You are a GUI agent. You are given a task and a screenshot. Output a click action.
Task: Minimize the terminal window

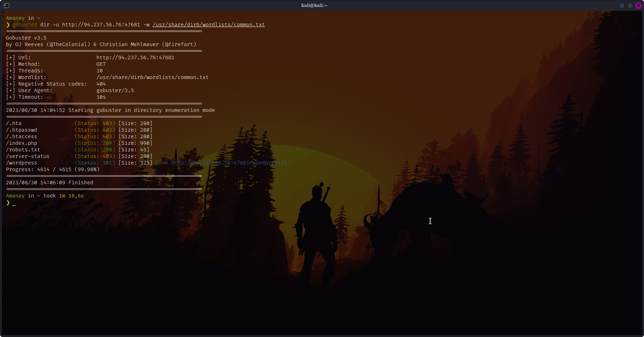pyautogui.click(x=621, y=6)
